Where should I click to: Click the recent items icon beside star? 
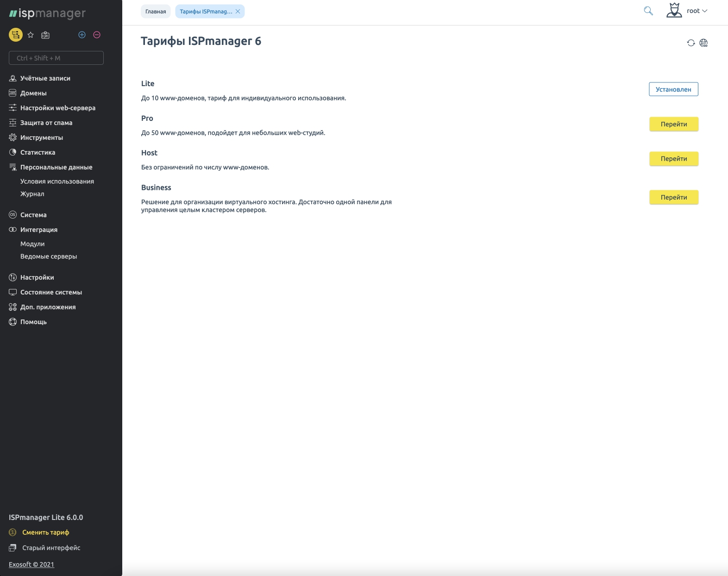45,35
